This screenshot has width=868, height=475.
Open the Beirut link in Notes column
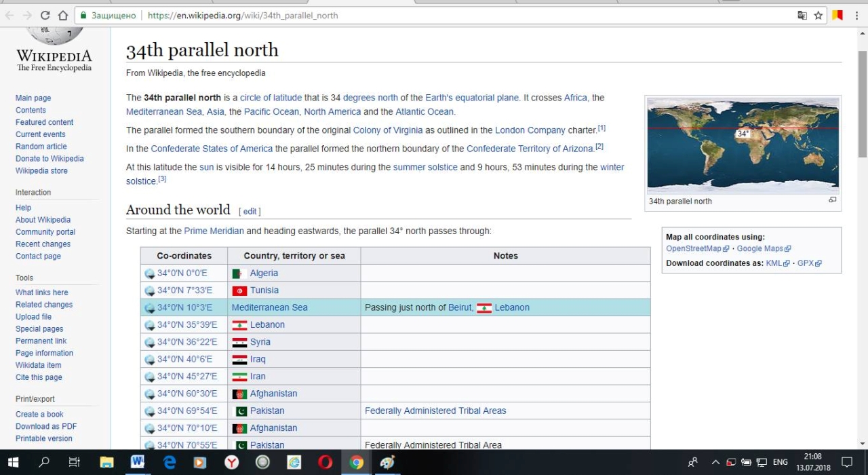(x=460, y=307)
